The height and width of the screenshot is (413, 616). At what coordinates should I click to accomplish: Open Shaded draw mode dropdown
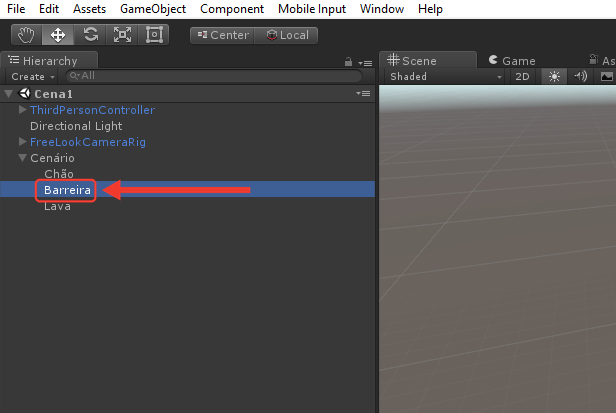pos(446,77)
